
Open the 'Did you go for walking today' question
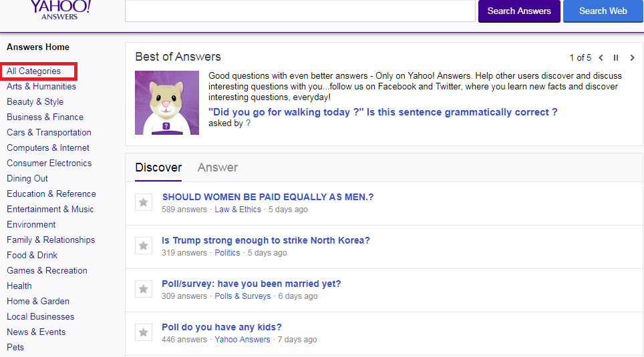pos(383,112)
